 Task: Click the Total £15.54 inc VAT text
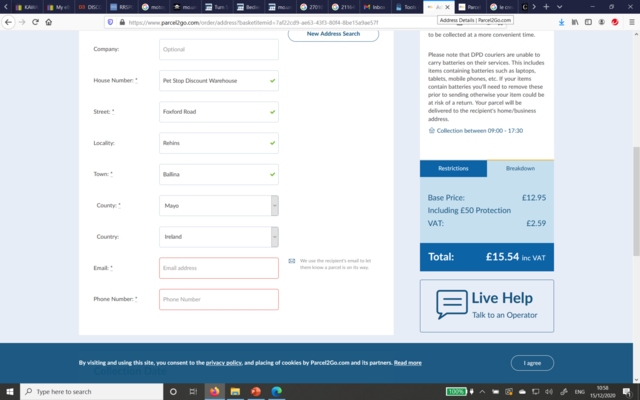(x=487, y=257)
